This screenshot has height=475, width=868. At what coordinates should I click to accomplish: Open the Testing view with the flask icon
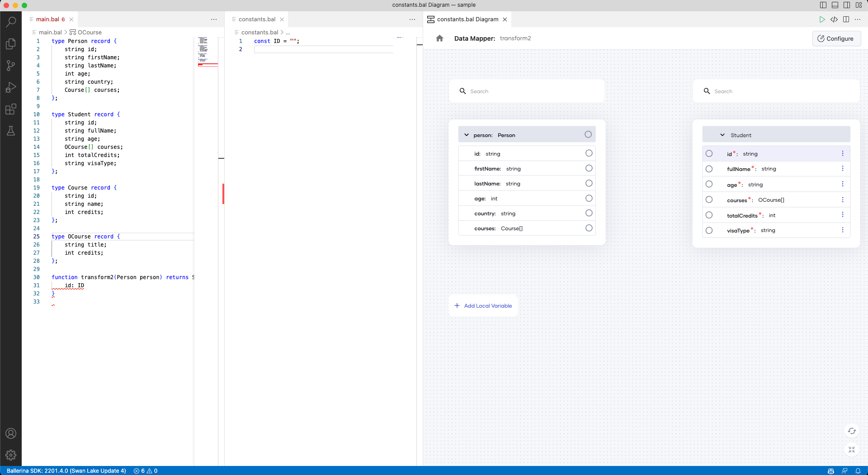point(11,131)
